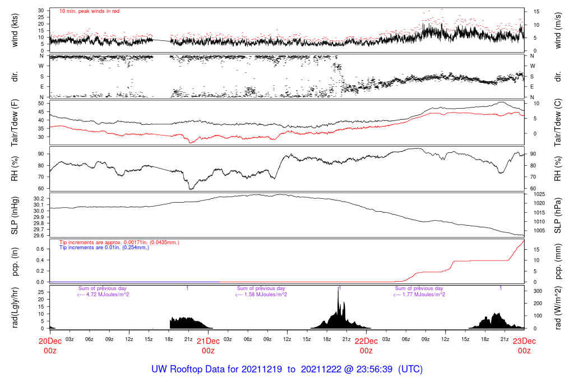Click the '4.72 MJoules/m^2' daily sum text
The image size is (574, 392).
(103, 295)
